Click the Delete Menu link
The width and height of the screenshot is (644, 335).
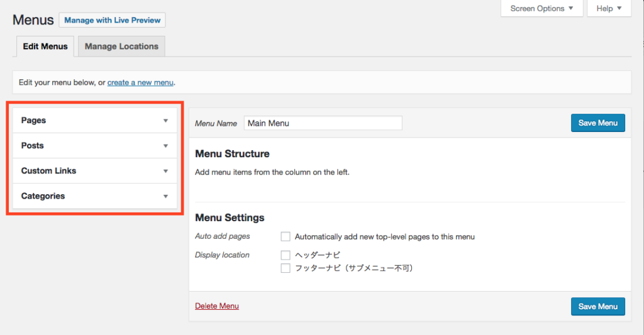[217, 306]
